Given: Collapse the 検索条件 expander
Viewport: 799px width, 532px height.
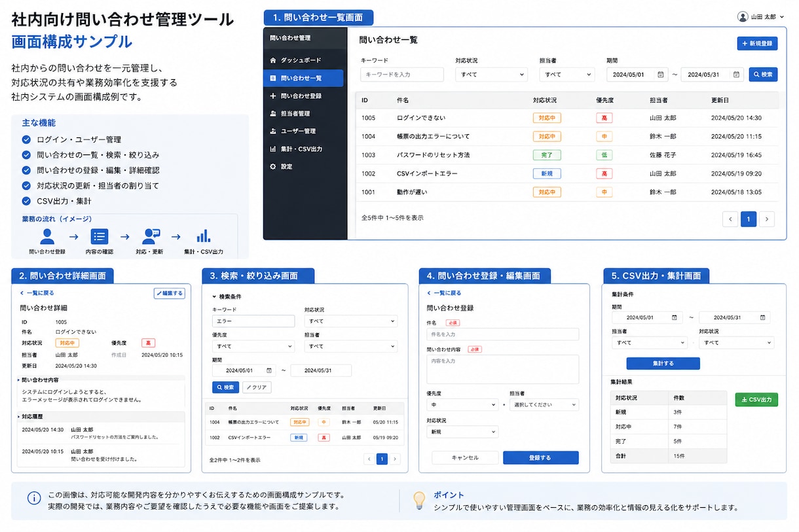Looking at the screenshot, I should point(214,296).
